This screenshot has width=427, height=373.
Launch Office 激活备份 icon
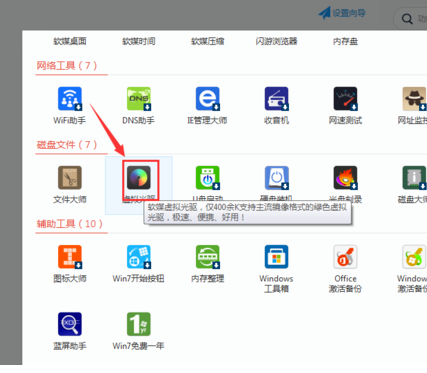coord(345,257)
